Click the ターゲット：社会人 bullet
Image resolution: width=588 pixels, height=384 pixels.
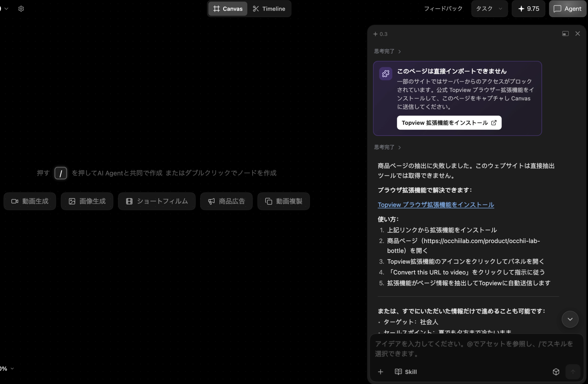(x=411, y=322)
